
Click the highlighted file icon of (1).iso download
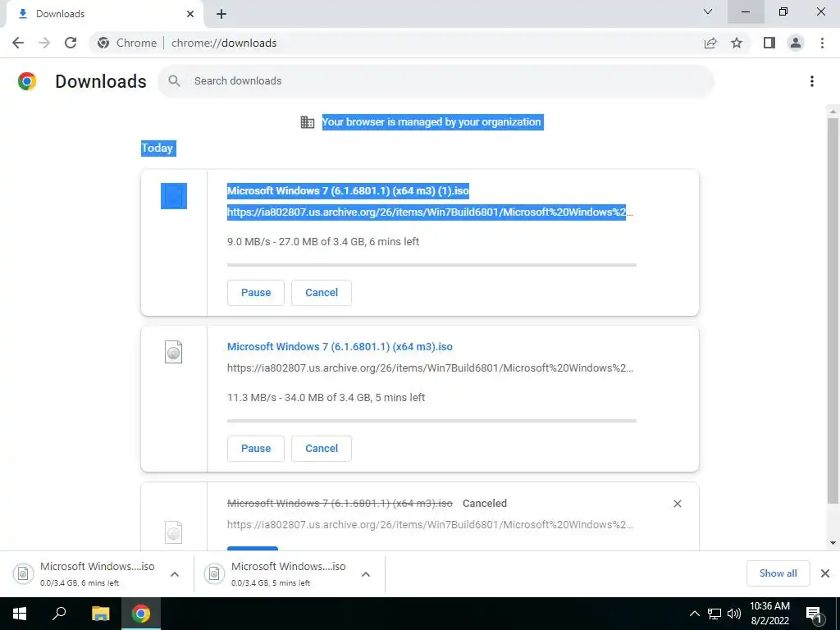(174, 196)
